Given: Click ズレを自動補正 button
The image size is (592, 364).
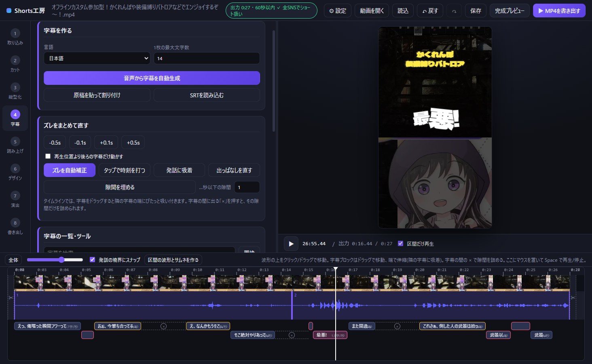Looking at the screenshot, I should click(x=70, y=170).
